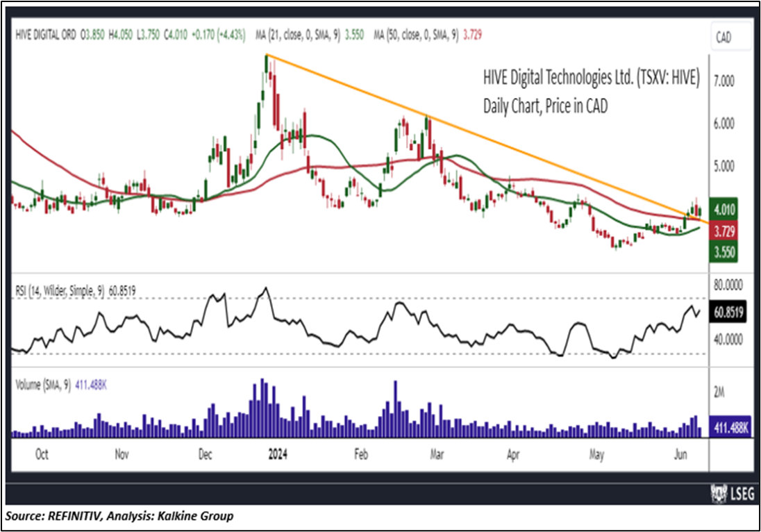Select the close value C4.010
This screenshot has width=761, height=532.
tap(175, 35)
